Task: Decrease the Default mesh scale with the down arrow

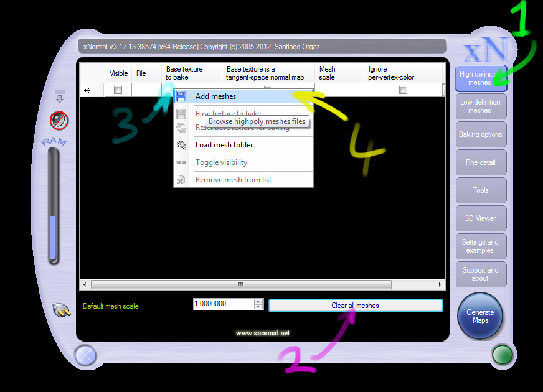Action: click(x=258, y=307)
